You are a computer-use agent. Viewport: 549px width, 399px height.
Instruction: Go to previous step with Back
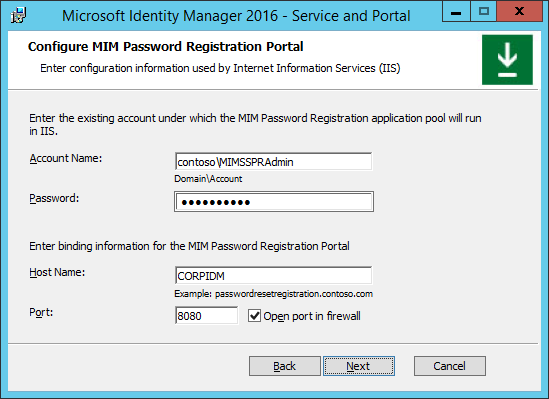285,366
